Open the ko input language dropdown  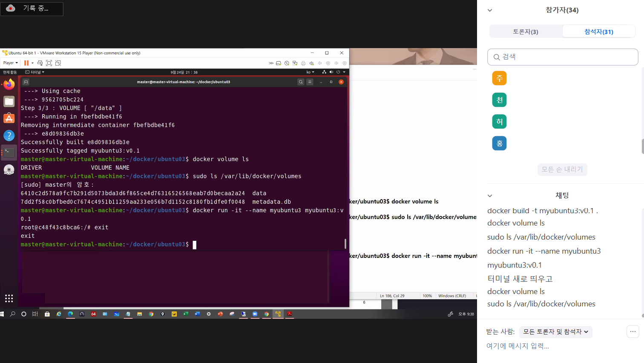[310, 72]
